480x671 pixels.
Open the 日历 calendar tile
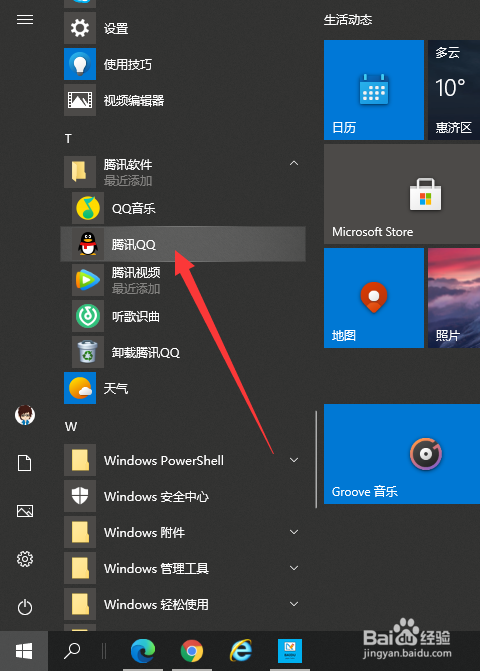(374, 90)
